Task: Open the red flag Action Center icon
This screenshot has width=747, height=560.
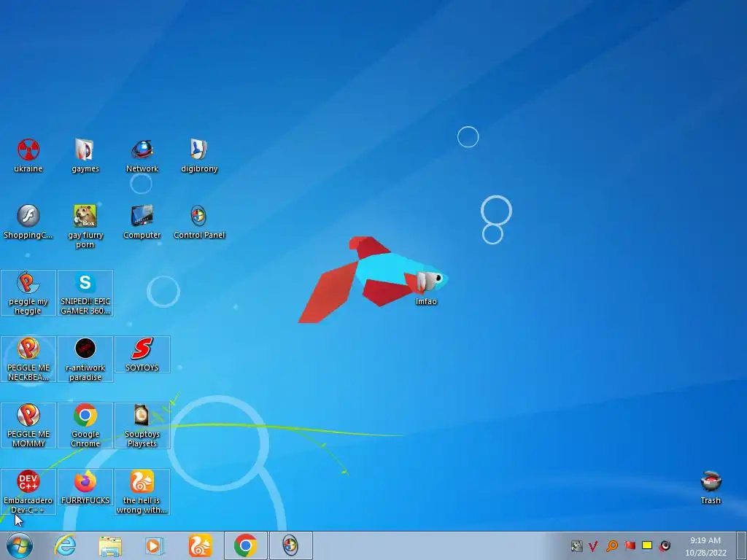Action: pyautogui.click(x=630, y=545)
